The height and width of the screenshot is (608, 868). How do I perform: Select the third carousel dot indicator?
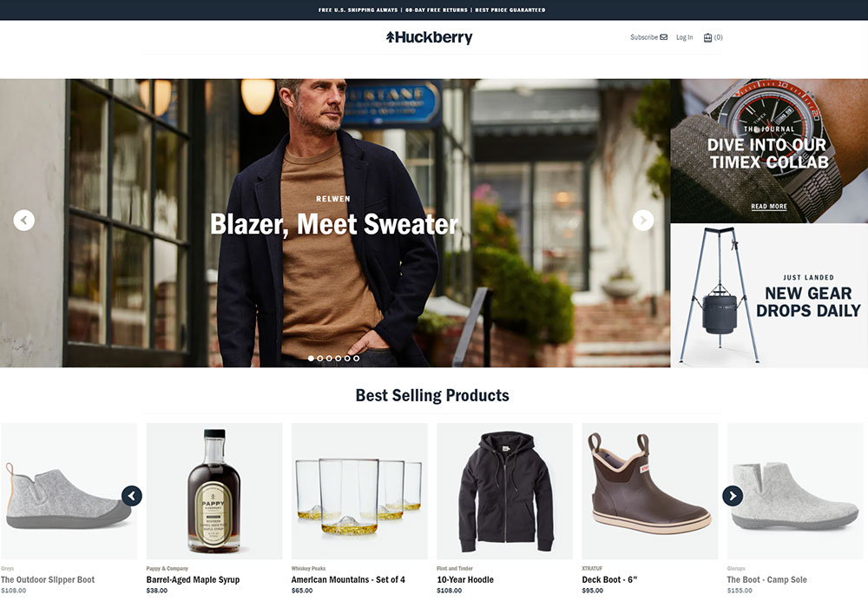tap(329, 358)
